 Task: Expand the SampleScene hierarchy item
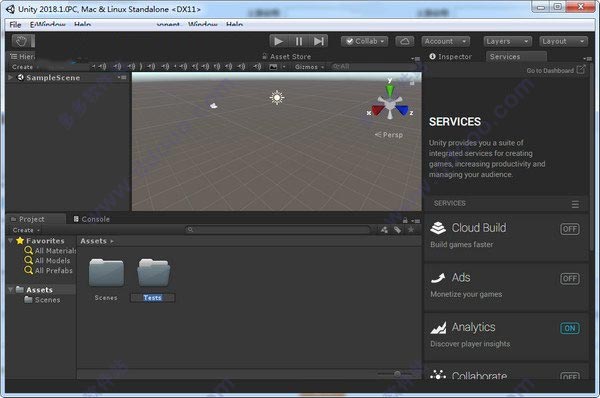pyautogui.click(x=10, y=77)
